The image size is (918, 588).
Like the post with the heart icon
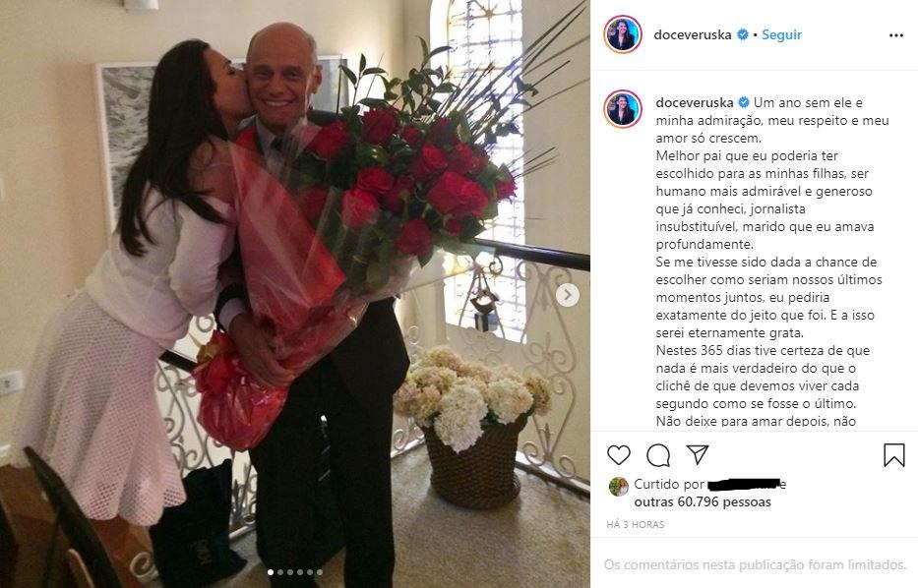[x=619, y=454]
